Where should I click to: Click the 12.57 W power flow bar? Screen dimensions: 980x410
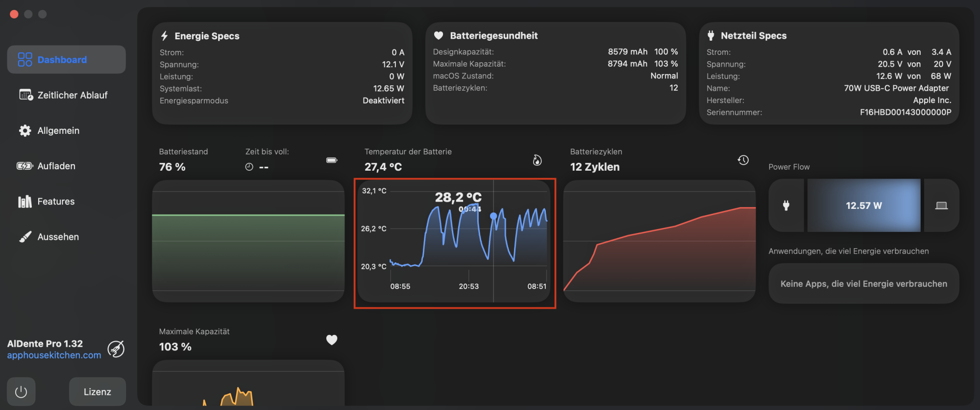point(864,205)
